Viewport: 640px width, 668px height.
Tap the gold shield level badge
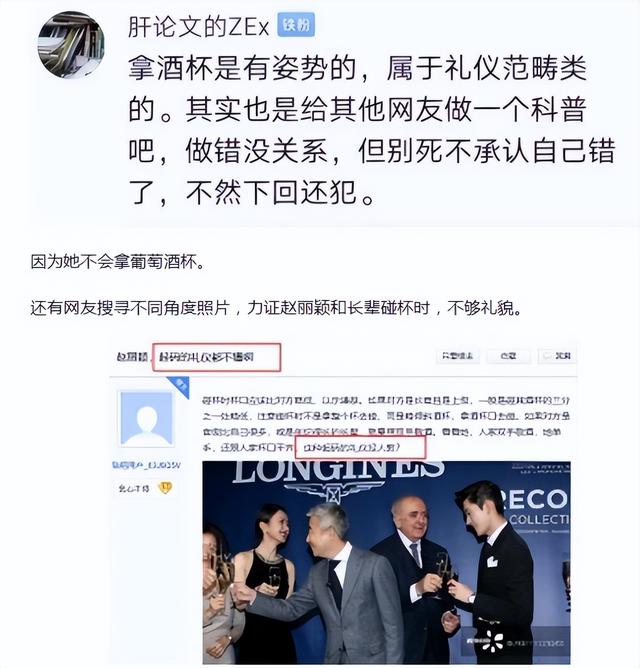point(165,487)
